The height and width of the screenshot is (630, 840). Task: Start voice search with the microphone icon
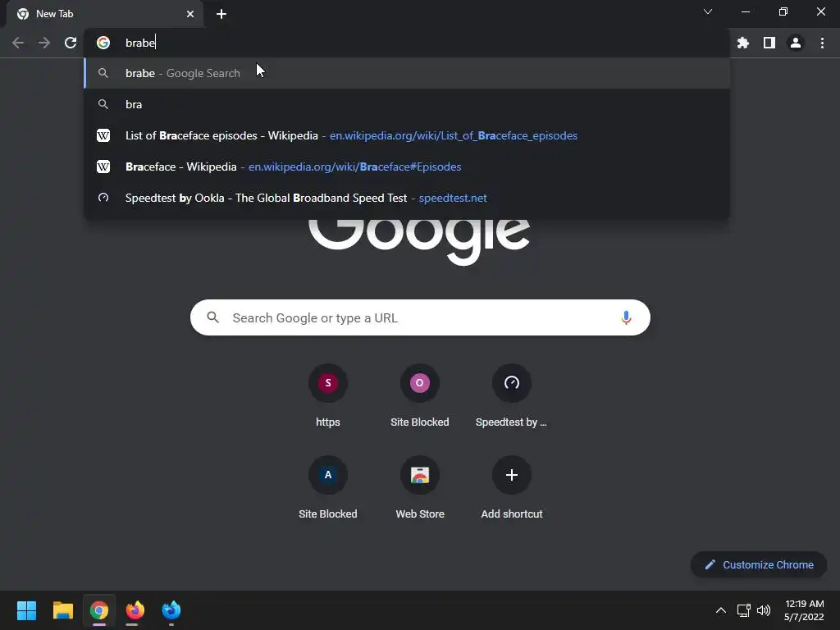point(626,317)
